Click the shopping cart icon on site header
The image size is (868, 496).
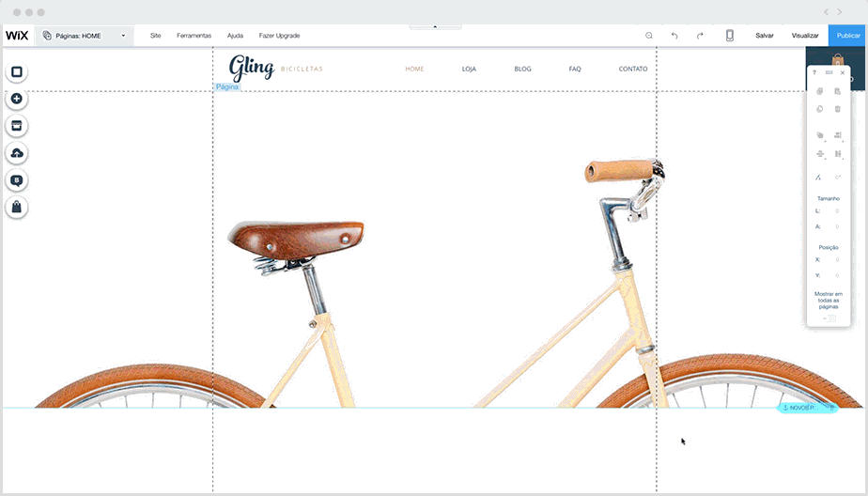[x=838, y=60]
